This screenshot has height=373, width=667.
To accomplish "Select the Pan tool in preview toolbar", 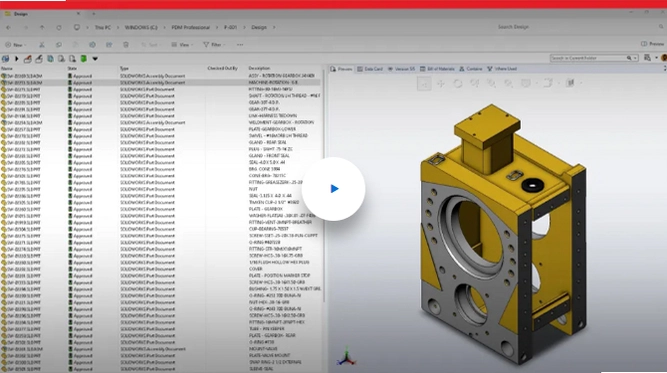I will (x=441, y=83).
